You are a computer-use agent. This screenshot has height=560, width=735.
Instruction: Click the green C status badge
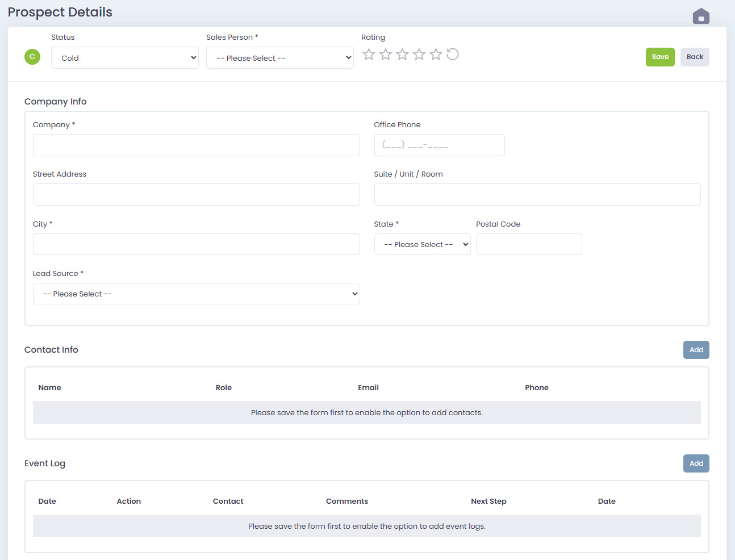pyautogui.click(x=32, y=57)
